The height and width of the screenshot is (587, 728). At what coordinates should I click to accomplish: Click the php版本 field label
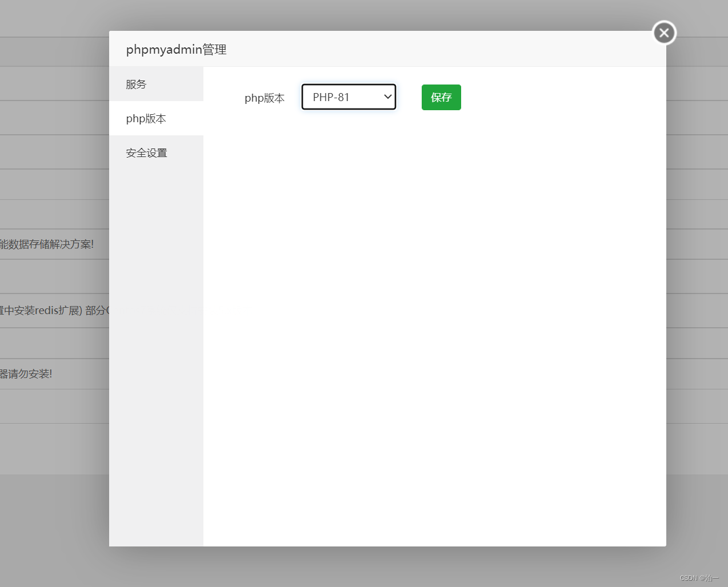click(264, 98)
